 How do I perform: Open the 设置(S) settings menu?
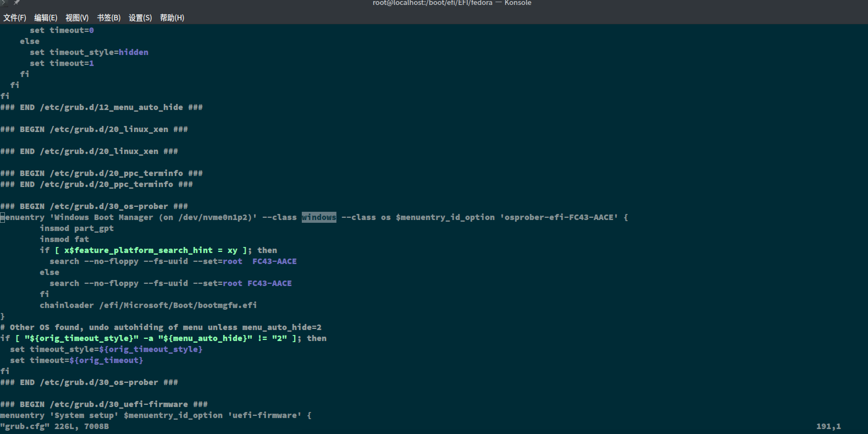140,18
